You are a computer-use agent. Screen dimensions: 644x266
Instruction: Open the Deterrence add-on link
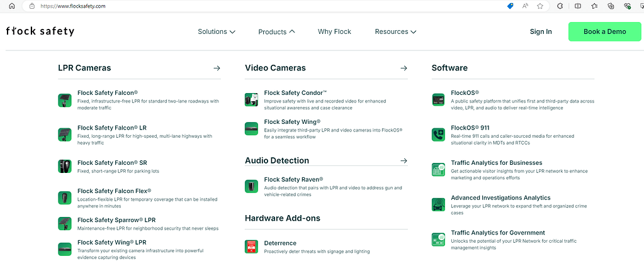coord(280,243)
